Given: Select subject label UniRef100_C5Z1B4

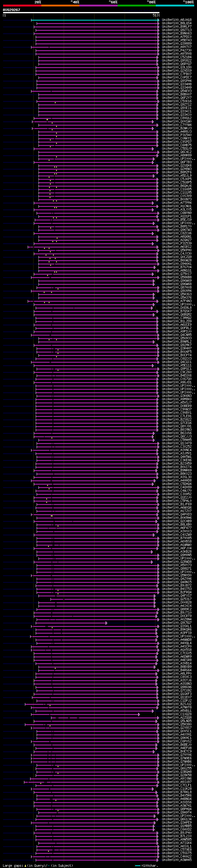Looking at the screenshot, I should [177, 57].
